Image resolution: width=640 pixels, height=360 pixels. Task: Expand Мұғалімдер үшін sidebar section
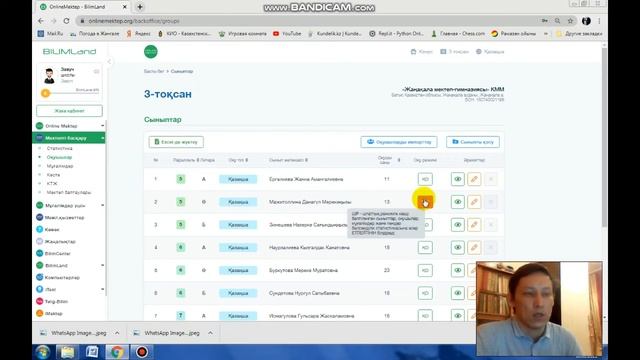coord(102,205)
